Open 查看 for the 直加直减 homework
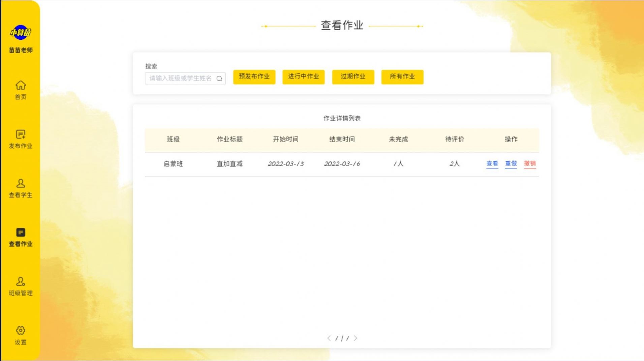This screenshot has height=361, width=644. [492, 164]
